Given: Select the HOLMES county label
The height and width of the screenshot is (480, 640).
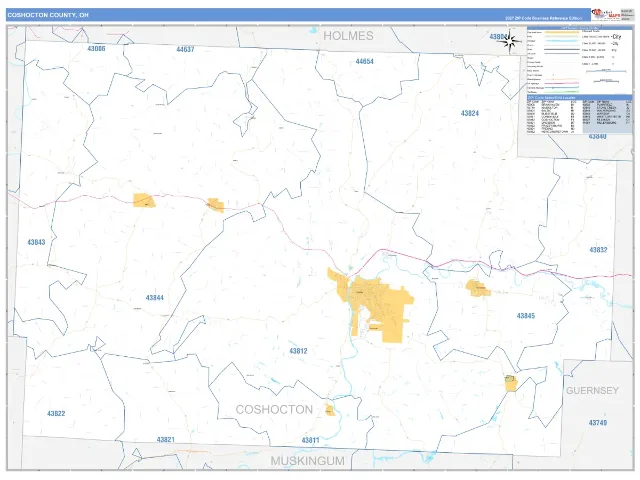Looking at the screenshot, I should point(348,36).
